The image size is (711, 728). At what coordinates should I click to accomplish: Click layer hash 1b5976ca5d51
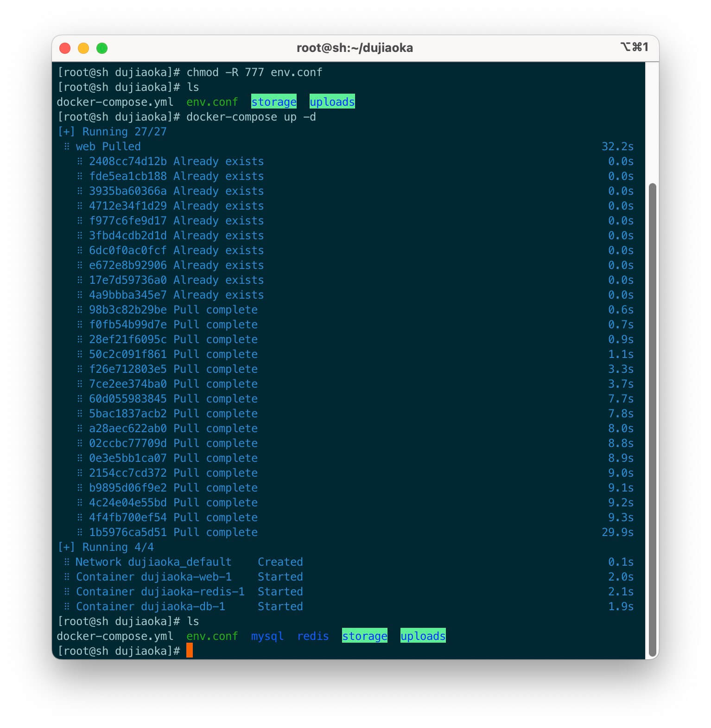click(127, 532)
